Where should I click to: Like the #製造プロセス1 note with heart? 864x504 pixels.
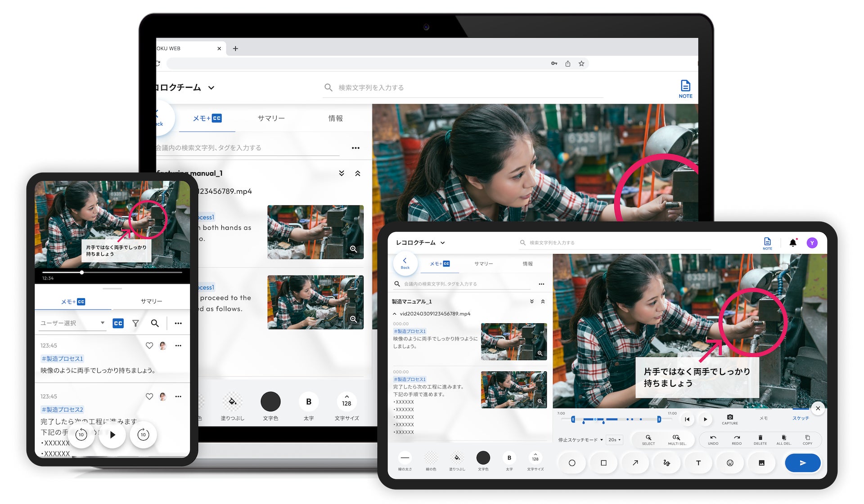point(149,346)
